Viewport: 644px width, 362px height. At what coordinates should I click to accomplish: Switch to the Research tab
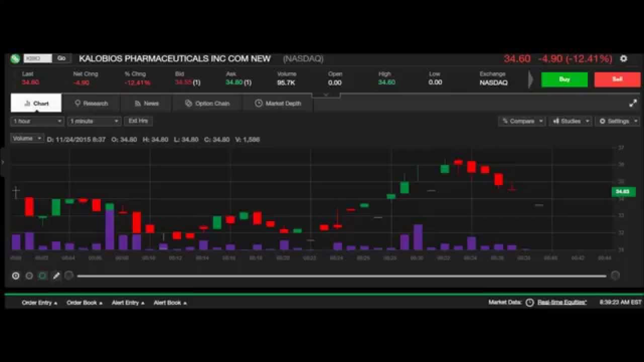pos(91,103)
